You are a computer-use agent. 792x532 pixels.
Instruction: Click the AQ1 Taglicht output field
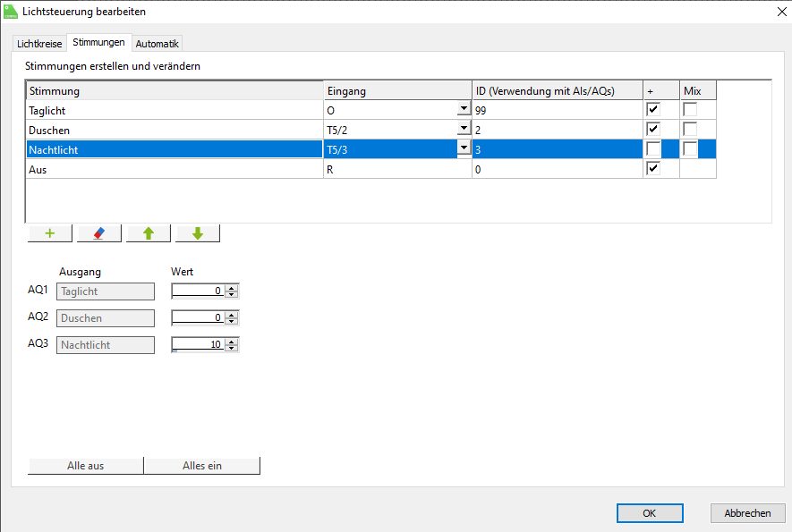click(106, 291)
